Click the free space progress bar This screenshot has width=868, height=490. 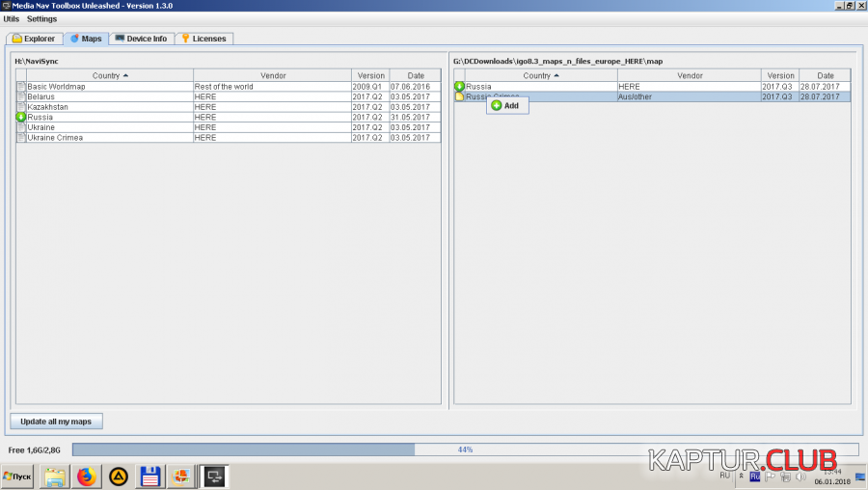point(465,449)
